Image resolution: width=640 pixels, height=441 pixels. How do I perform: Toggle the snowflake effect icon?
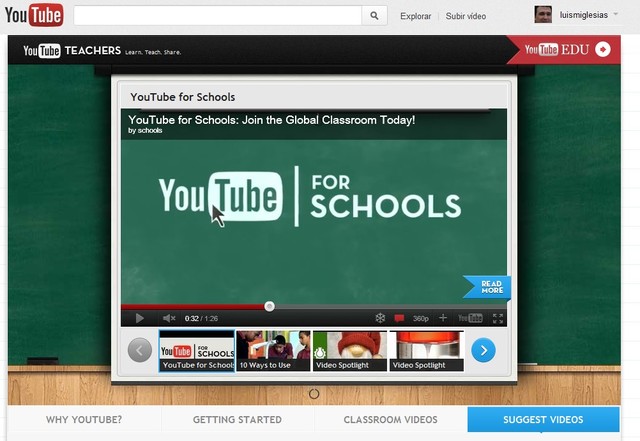tap(380, 318)
